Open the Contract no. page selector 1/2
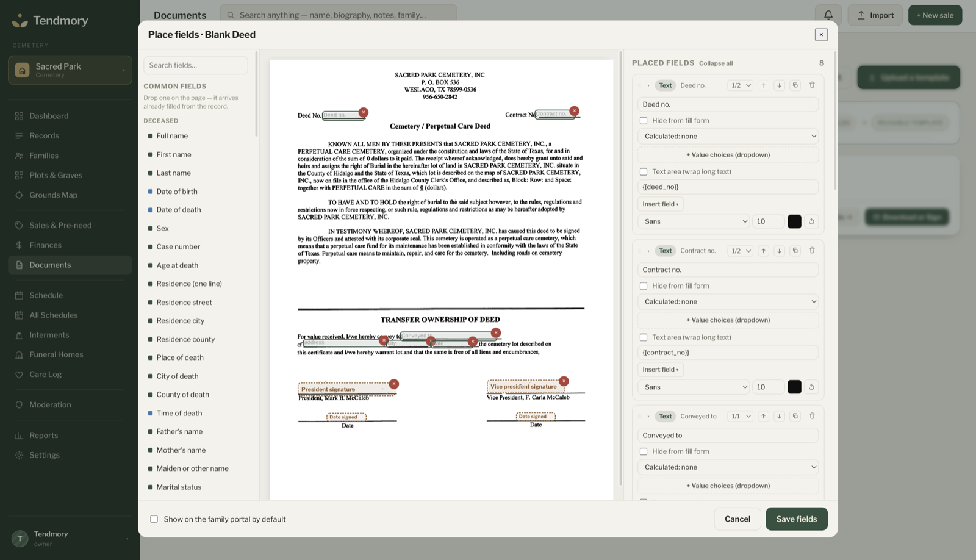 click(x=741, y=251)
